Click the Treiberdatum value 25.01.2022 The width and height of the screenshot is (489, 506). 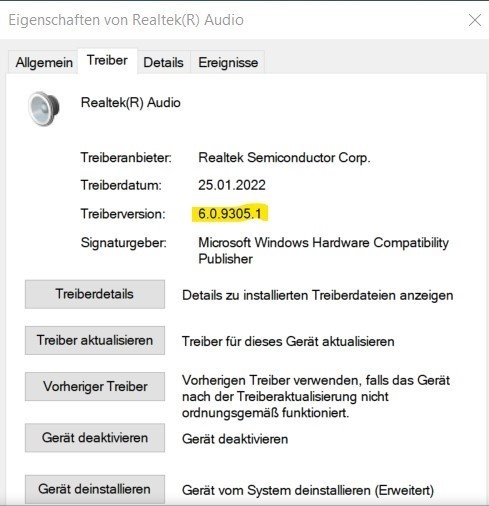(x=232, y=185)
